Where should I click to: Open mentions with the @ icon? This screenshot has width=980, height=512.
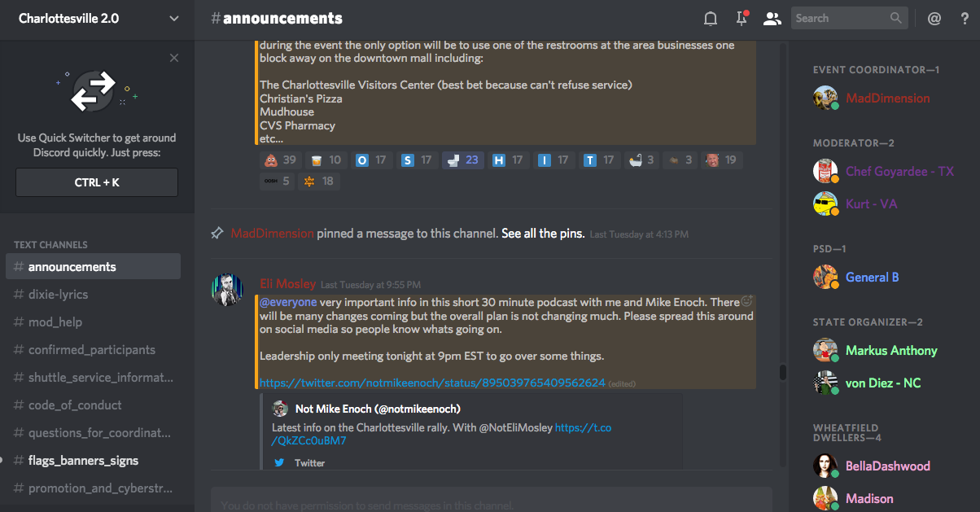(934, 18)
